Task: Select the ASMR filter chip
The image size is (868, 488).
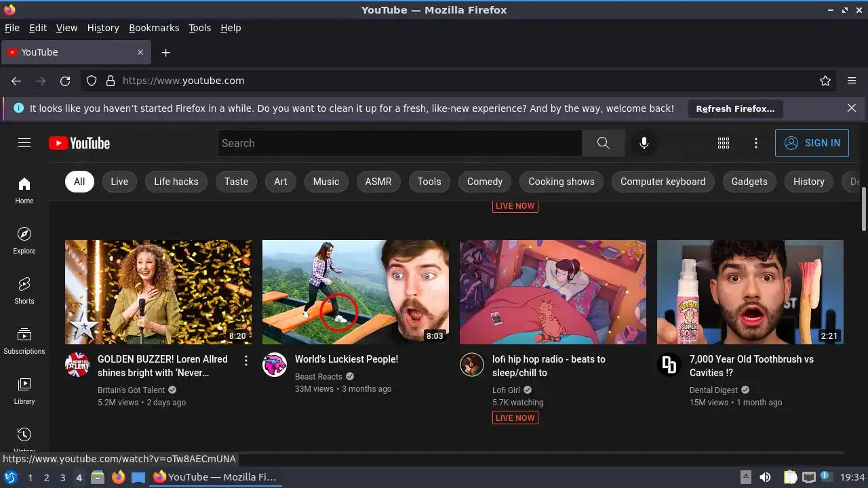Action: 378,182
